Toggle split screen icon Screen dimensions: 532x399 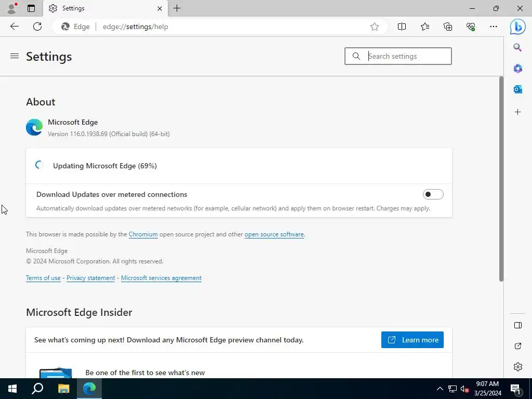tap(402, 26)
